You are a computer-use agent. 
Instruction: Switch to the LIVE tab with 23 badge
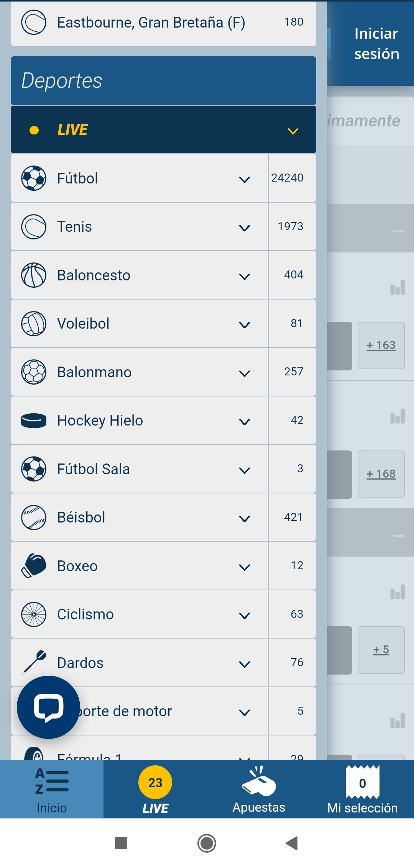tap(155, 789)
